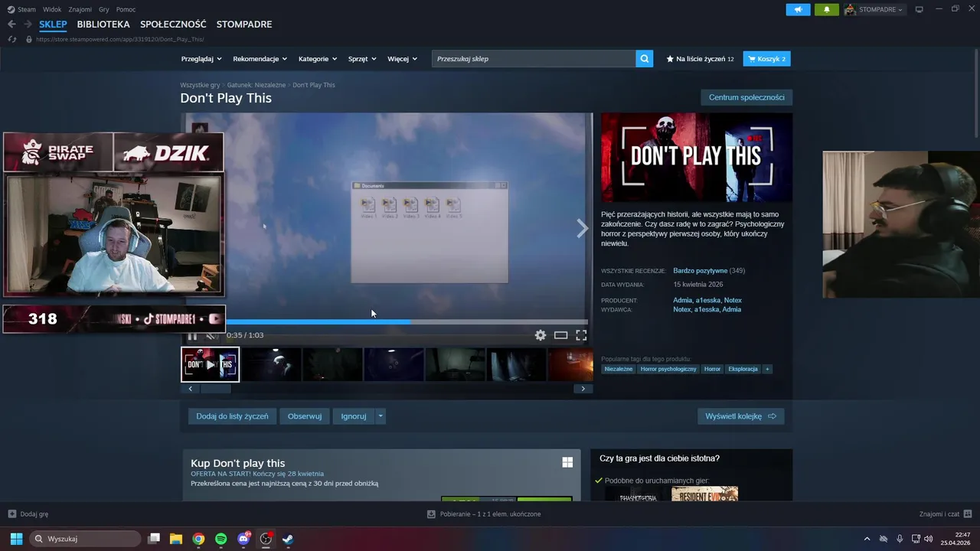Toggle the trailer mute speaker icon

211,335
